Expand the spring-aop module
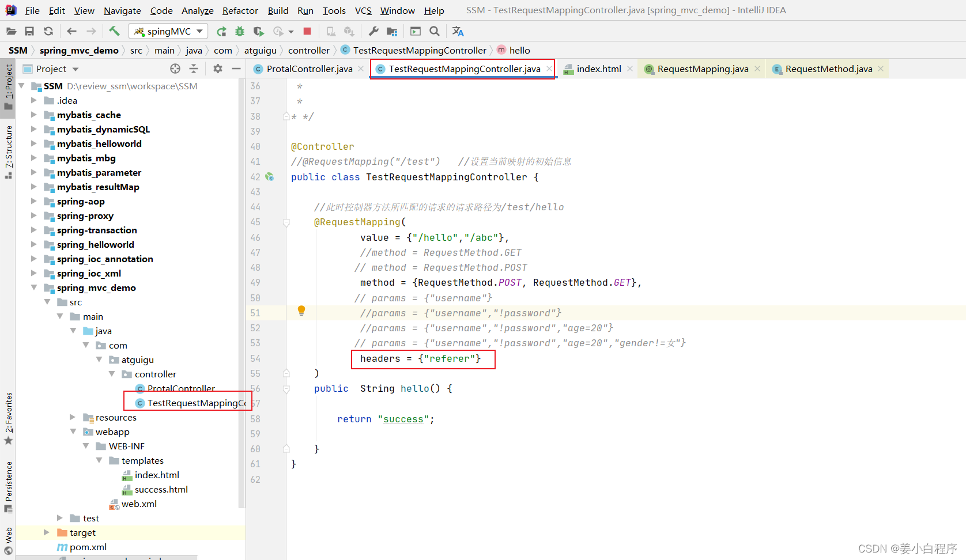The height and width of the screenshot is (560, 966). point(33,200)
